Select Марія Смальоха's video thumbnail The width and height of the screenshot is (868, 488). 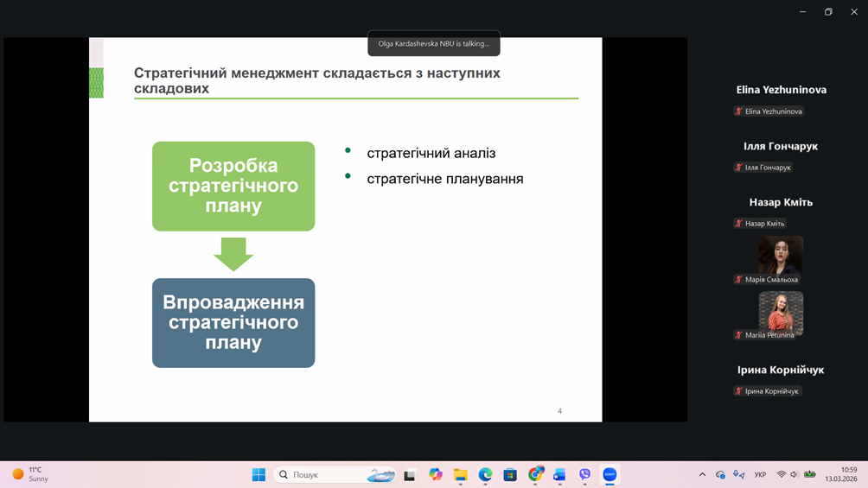coord(781,255)
